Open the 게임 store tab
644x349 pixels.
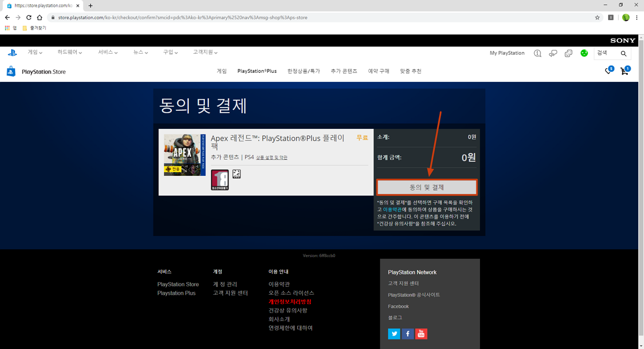click(222, 71)
